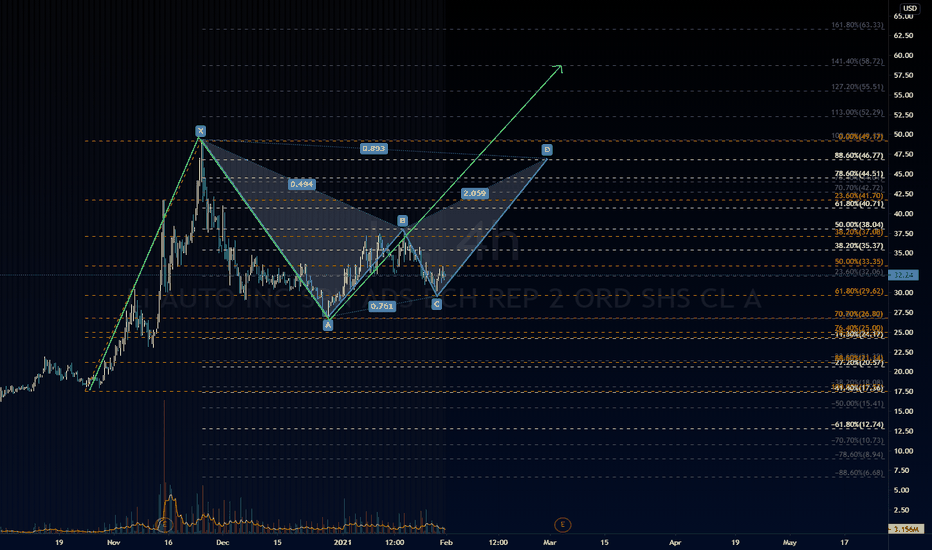932x550 pixels.
Task: Click the orange 61.80%(29.62) Fibonacci level
Action: point(859,291)
